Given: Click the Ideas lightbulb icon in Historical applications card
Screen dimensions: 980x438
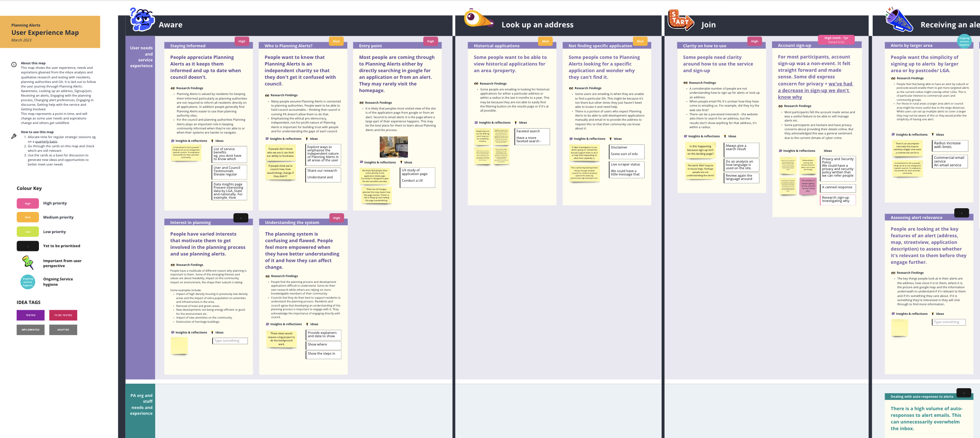Looking at the screenshot, I should (x=516, y=122).
